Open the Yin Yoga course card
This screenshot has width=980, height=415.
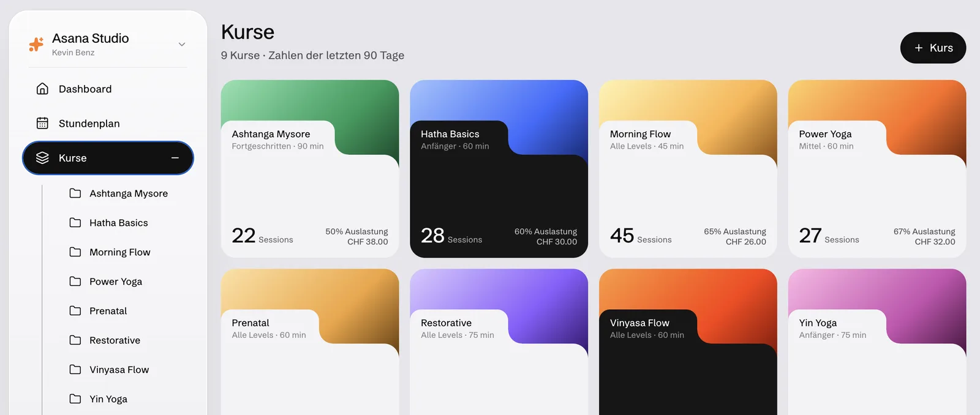pyautogui.click(x=877, y=342)
